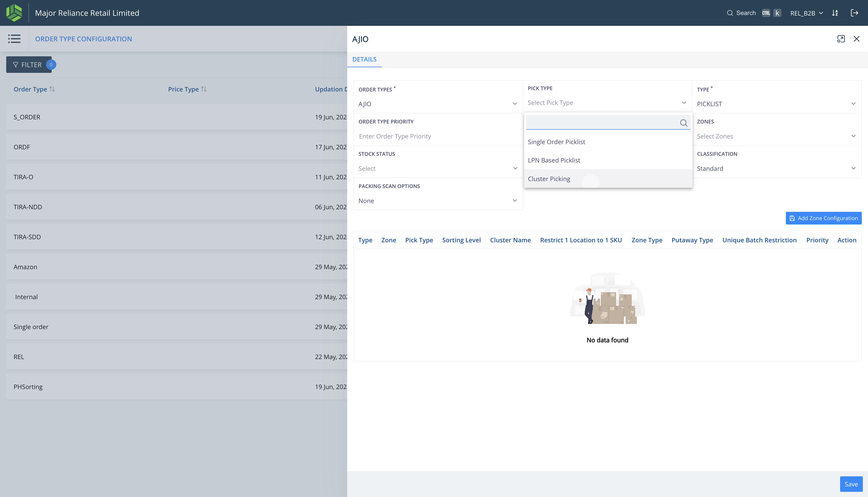868x497 pixels.
Task: Click the search icon in Pick Type dropdown
Action: [683, 123]
